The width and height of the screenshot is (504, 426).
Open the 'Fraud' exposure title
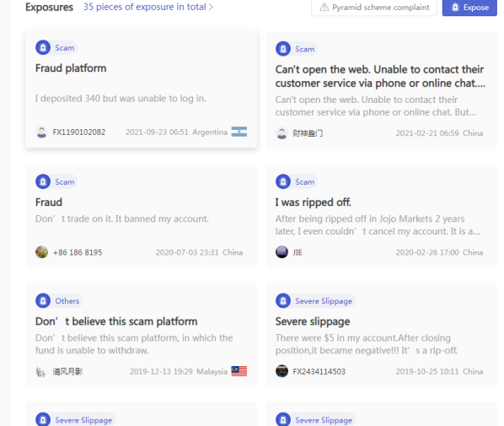point(49,202)
